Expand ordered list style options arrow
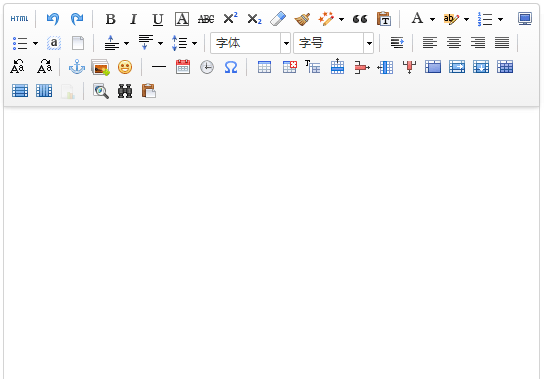This screenshot has width=545, height=379. tap(500, 19)
